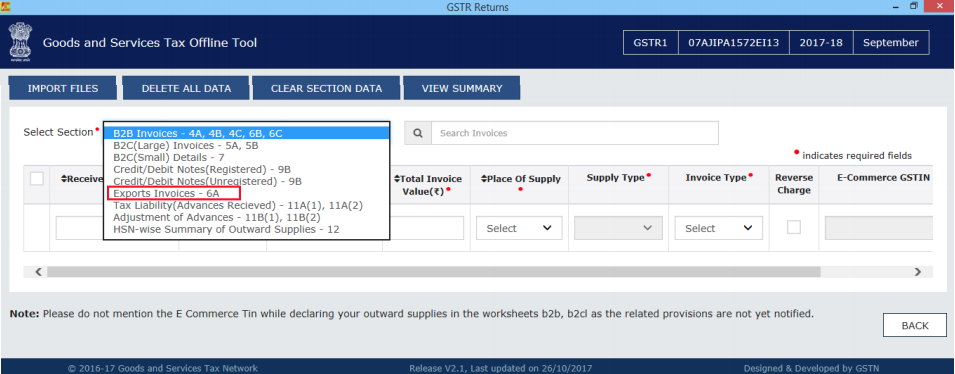
Task: Click the September period box
Action: (891, 43)
